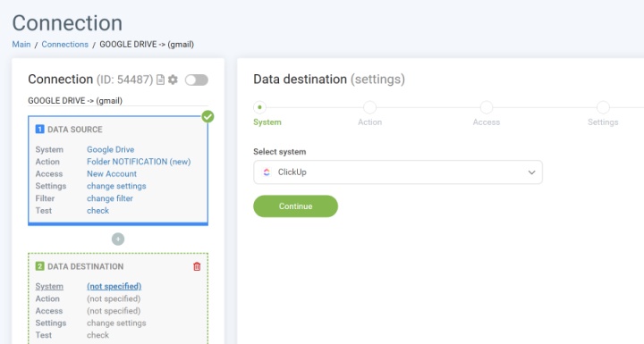Expand system list via chevron arrow
This screenshot has height=344, width=644.
pos(531,172)
